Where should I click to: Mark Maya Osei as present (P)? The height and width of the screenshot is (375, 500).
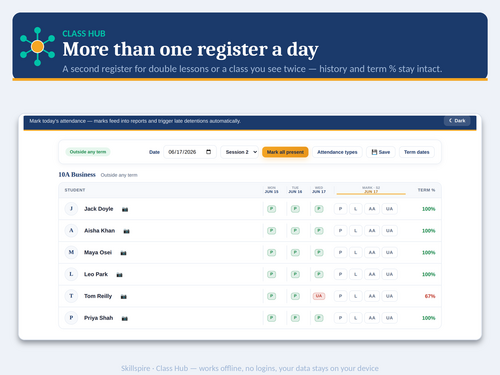[x=340, y=252]
